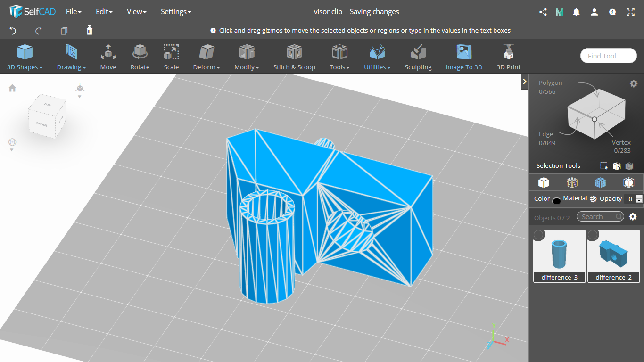Click the green M marketplace icon

click(x=560, y=12)
